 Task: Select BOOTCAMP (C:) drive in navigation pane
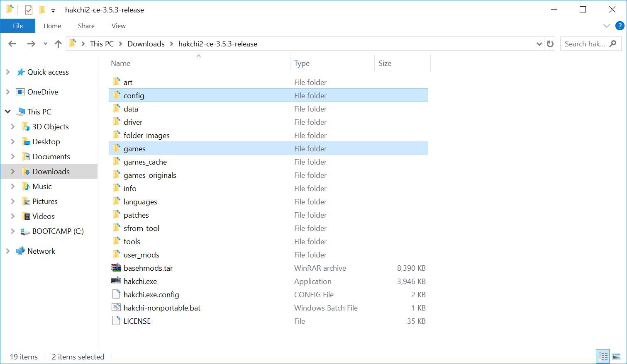click(x=58, y=231)
